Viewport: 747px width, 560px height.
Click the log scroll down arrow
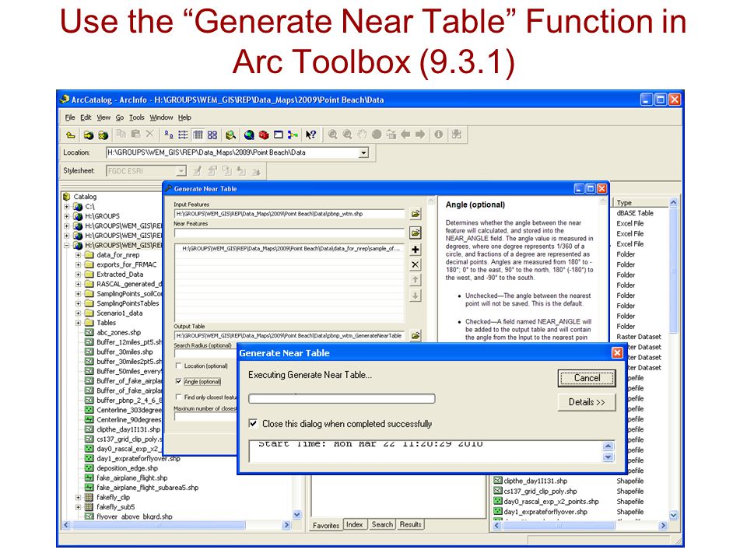[608, 457]
